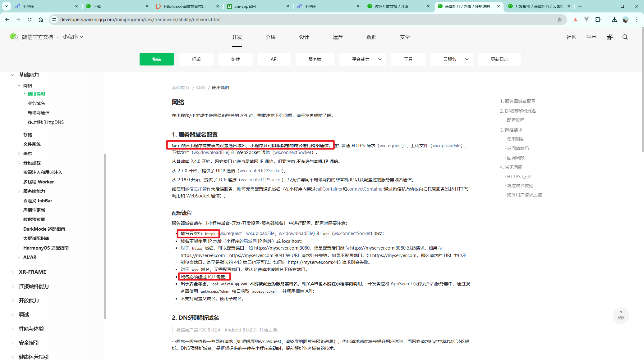Open the 社区 header link
This screenshot has height=361, width=644.
(x=571, y=37)
